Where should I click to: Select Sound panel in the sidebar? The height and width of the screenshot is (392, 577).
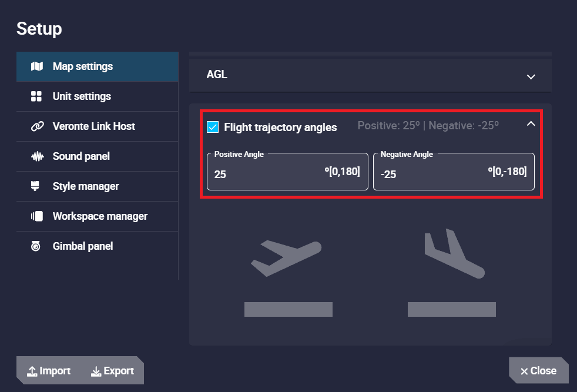81,156
